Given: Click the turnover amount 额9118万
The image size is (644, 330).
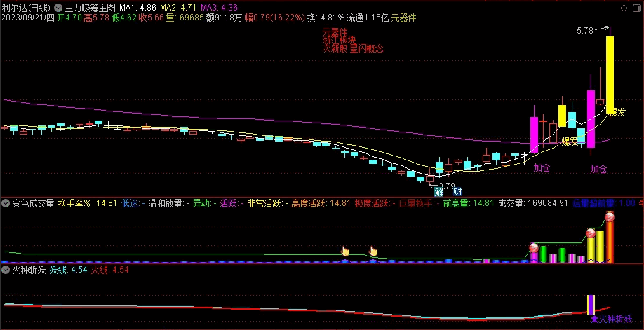Looking at the screenshot, I should [x=224, y=18].
